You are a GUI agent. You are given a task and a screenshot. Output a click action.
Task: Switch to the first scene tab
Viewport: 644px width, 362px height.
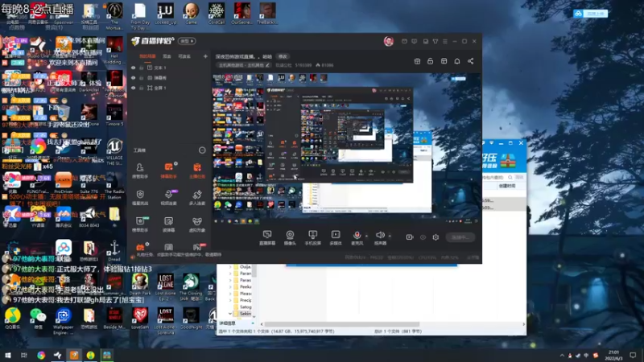pos(147,56)
